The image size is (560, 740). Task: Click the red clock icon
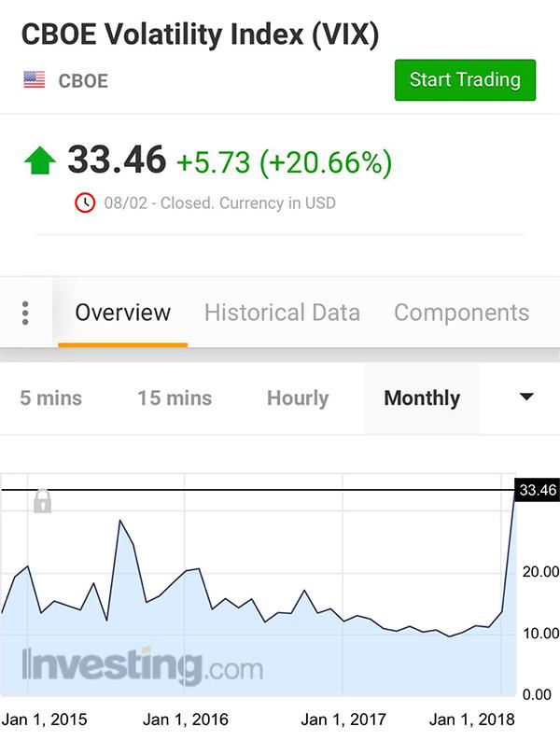[84, 202]
